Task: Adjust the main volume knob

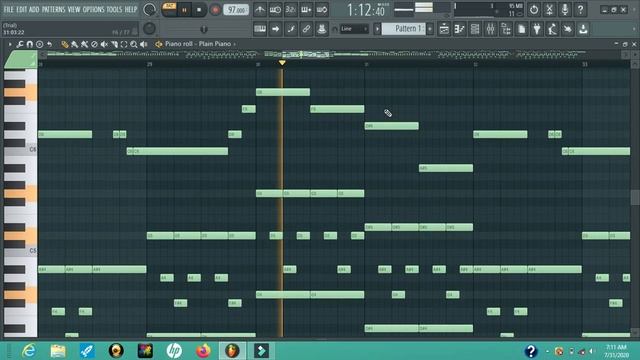Action: [150, 9]
